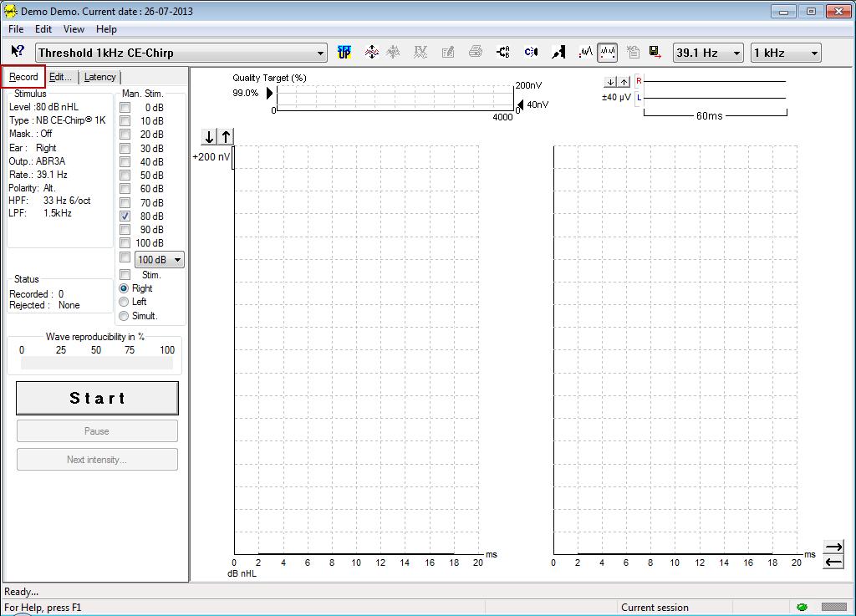Click the context help arrow icon
Screen dimensions: 856x616
[x=18, y=52]
